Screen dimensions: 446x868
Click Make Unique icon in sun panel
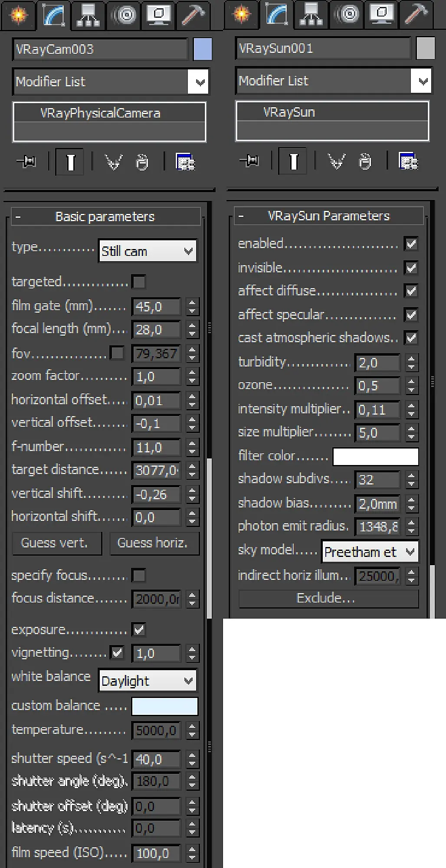pyautogui.click(x=336, y=161)
